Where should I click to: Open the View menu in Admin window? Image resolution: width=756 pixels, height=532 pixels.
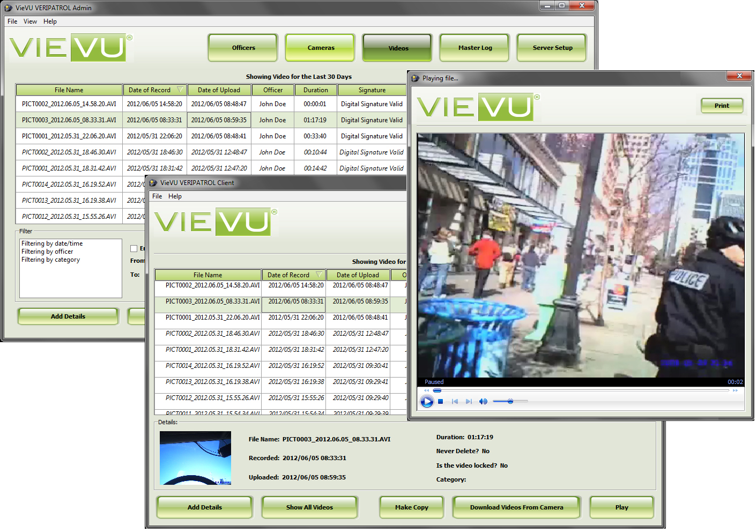pyautogui.click(x=30, y=21)
